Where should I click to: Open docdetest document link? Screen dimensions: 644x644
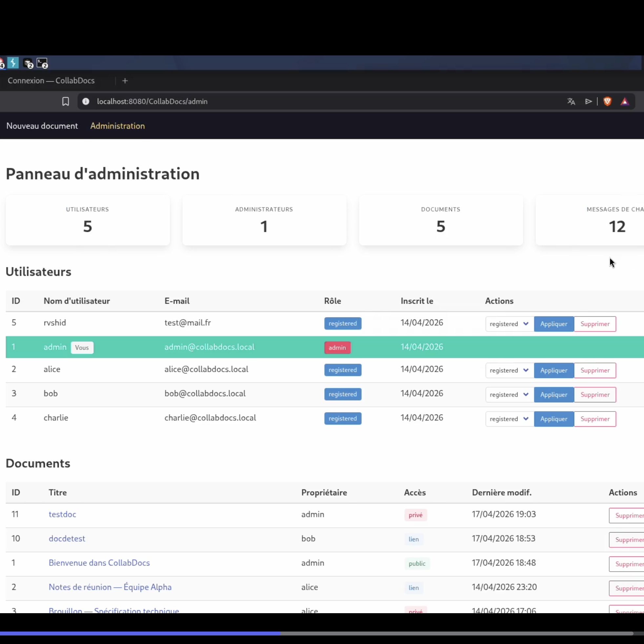[67, 539]
